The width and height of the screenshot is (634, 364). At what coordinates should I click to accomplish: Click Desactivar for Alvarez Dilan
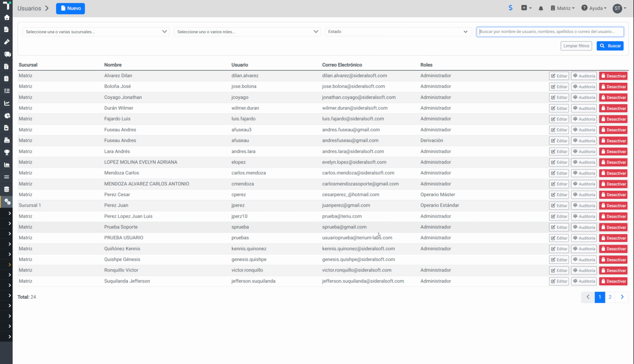[613, 76]
